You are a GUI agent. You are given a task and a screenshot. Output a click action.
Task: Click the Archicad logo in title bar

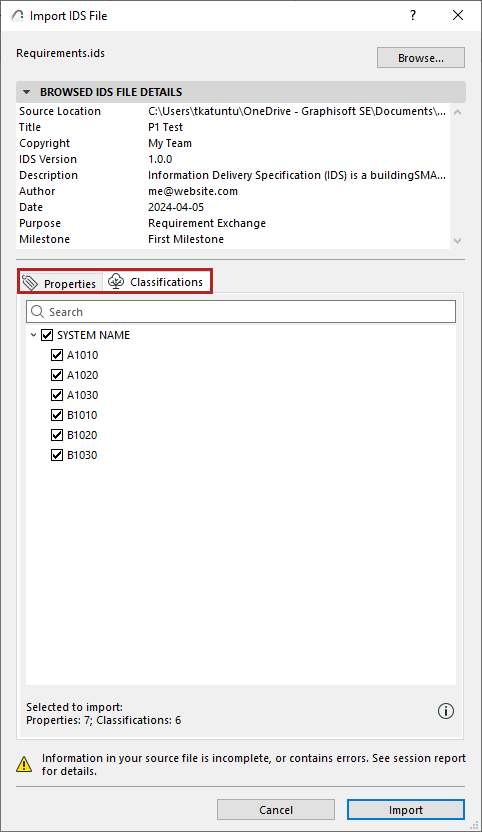pyautogui.click(x=18, y=16)
